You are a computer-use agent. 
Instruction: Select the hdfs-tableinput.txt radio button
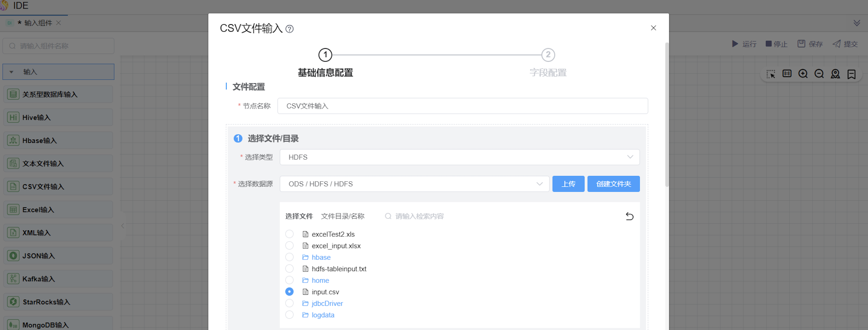pos(289,269)
